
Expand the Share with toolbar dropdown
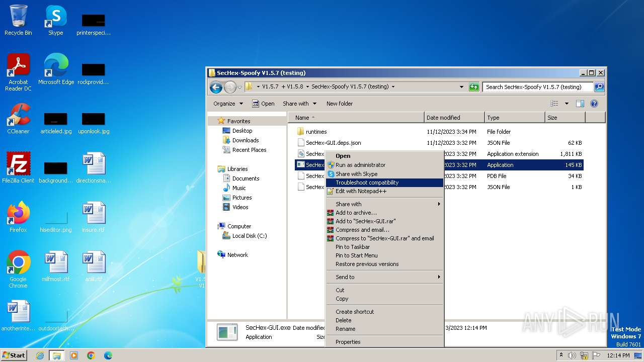pyautogui.click(x=300, y=104)
